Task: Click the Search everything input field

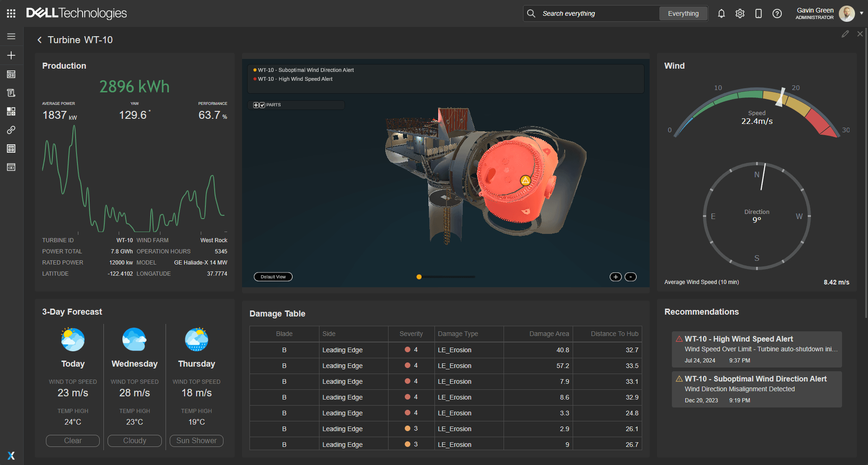Action: point(598,13)
